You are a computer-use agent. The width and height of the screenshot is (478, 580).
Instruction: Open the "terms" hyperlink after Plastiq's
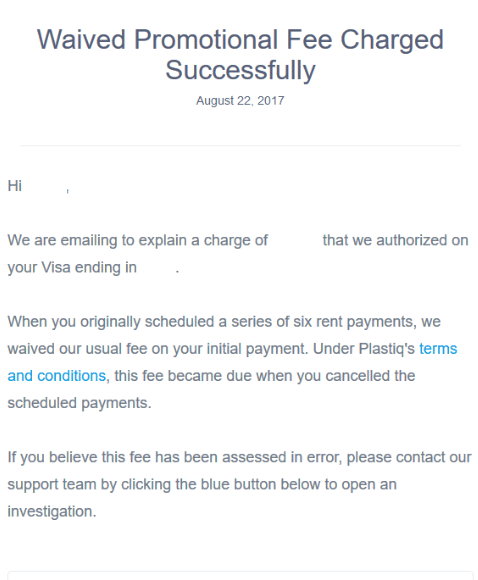click(x=438, y=349)
